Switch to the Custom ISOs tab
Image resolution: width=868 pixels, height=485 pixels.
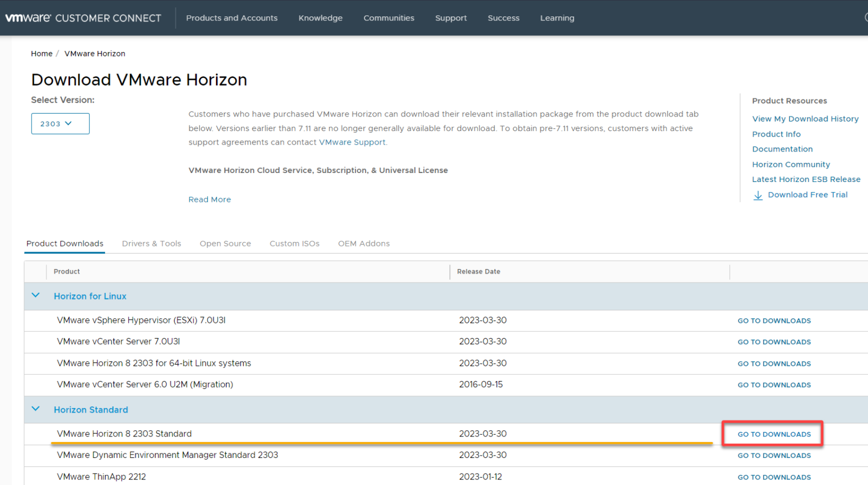coord(294,244)
